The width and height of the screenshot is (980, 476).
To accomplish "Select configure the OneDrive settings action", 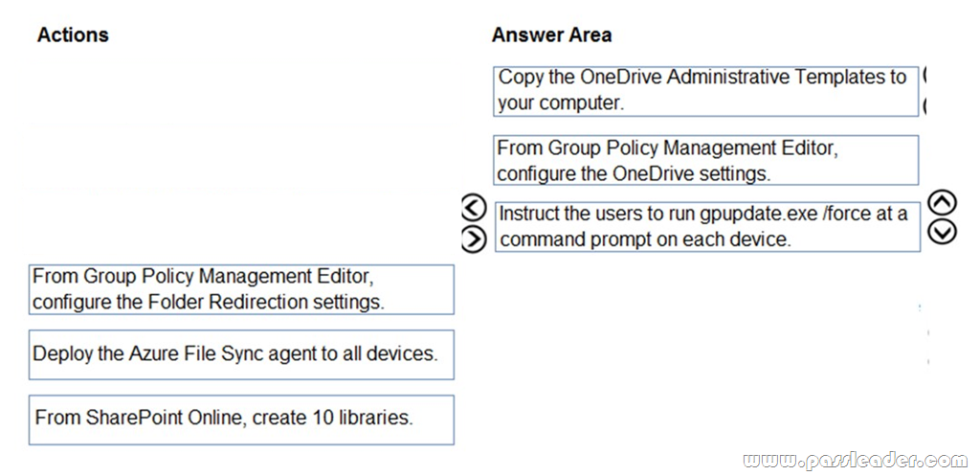I will [706, 160].
